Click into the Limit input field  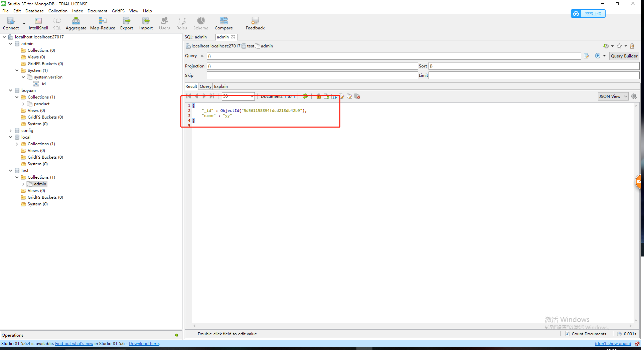coord(534,75)
